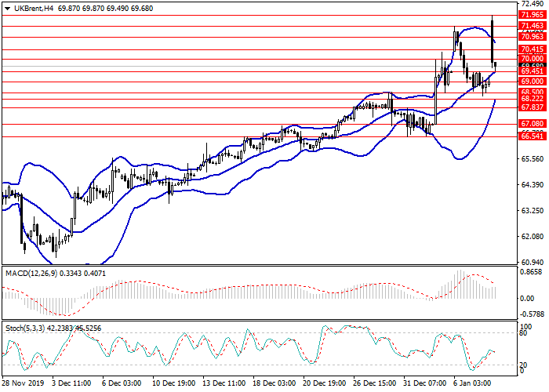
Task: Click the small triangle icon beside UKBrent
Action: [7, 7]
